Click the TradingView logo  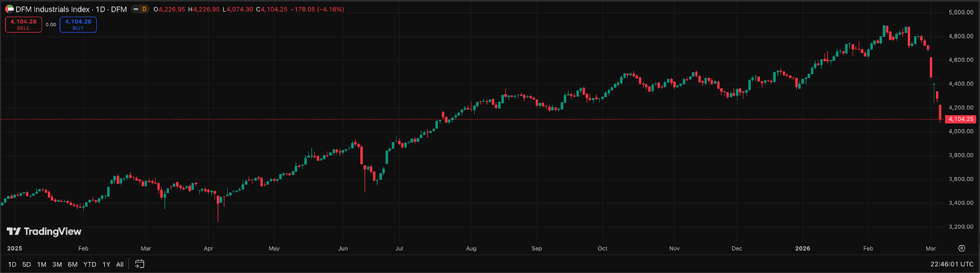(x=44, y=231)
